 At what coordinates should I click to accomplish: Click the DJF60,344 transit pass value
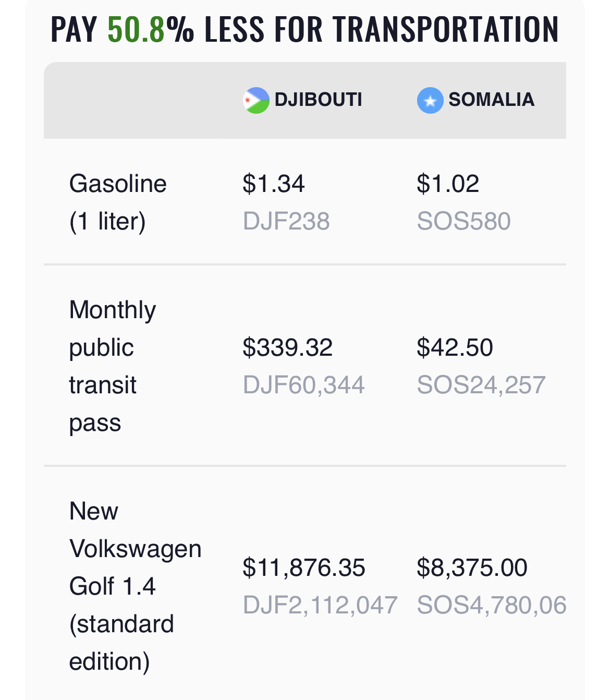[x=303, y=385]
